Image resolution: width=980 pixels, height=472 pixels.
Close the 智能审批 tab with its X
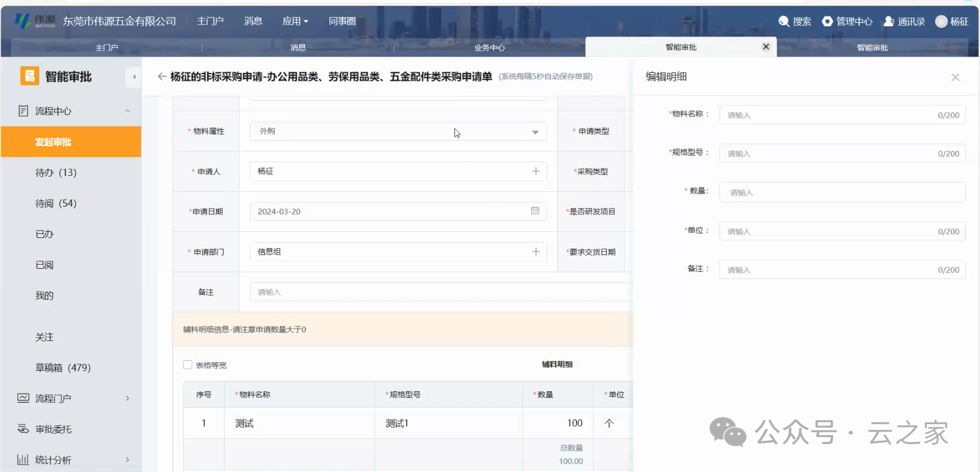tap(766, 47)
